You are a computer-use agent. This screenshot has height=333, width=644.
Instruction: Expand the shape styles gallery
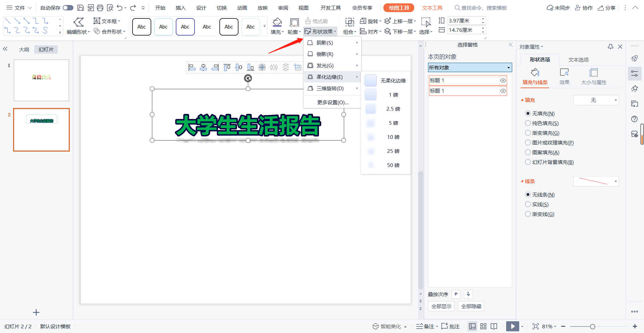(264, 26)
